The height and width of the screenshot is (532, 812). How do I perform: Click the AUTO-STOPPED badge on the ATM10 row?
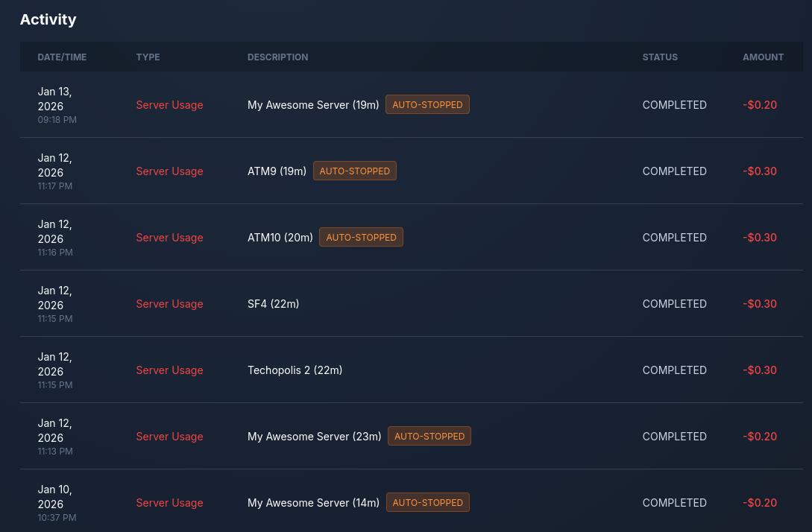pyautogui.click(x=361, y=237)
